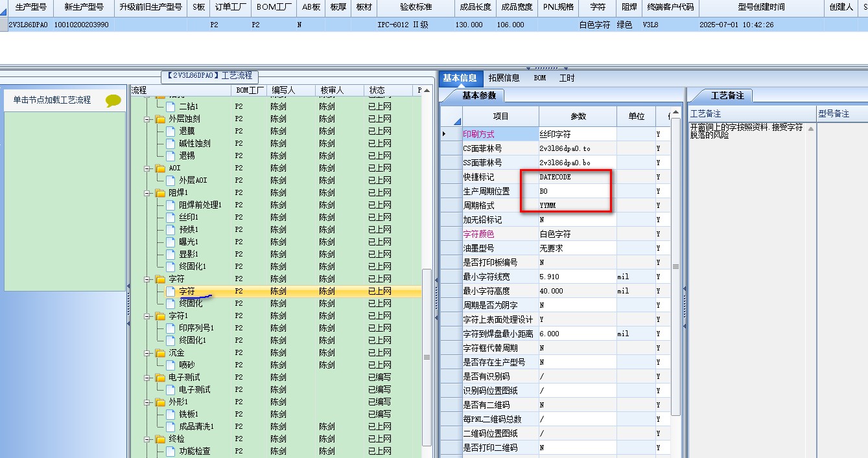Click the document icon beside 铣板1
The width and height of the screenshot is (868, 458).
click(170, 414)
